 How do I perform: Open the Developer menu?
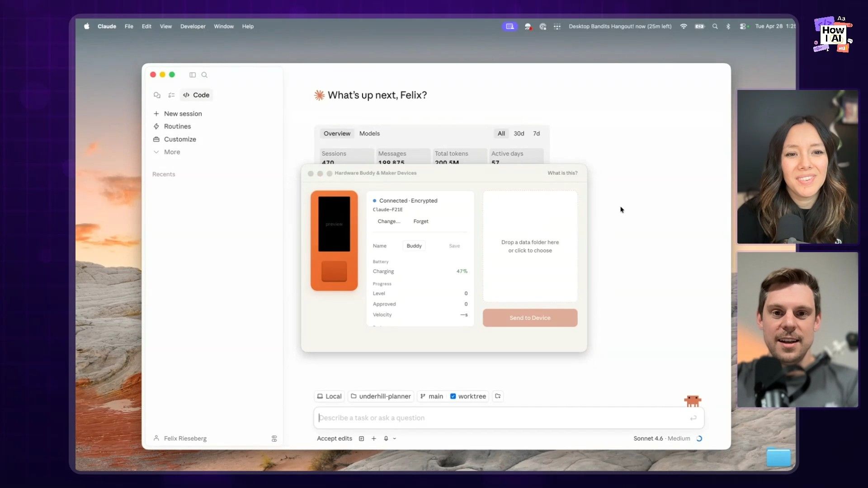[x=193, y=26]
